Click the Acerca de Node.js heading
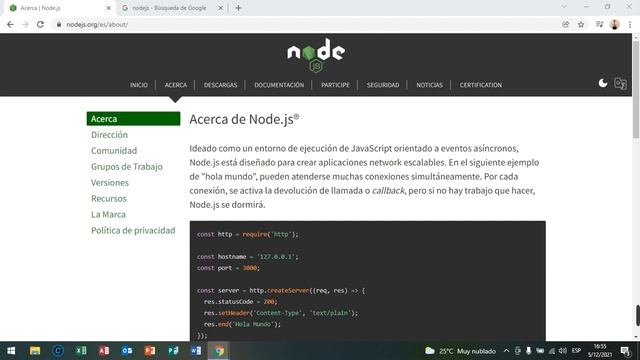This screenshot has width=640, height=360. click(244, 119)
